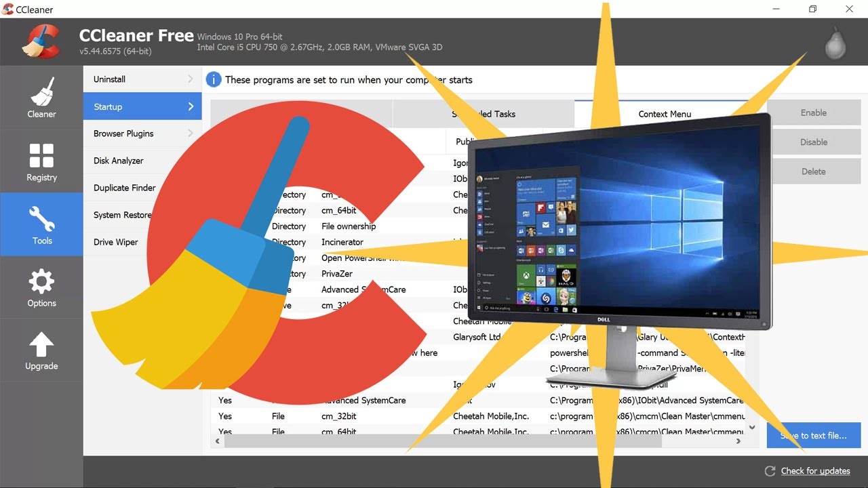
Task: Select the cm_32bit File row
Action: click(478, 416)
